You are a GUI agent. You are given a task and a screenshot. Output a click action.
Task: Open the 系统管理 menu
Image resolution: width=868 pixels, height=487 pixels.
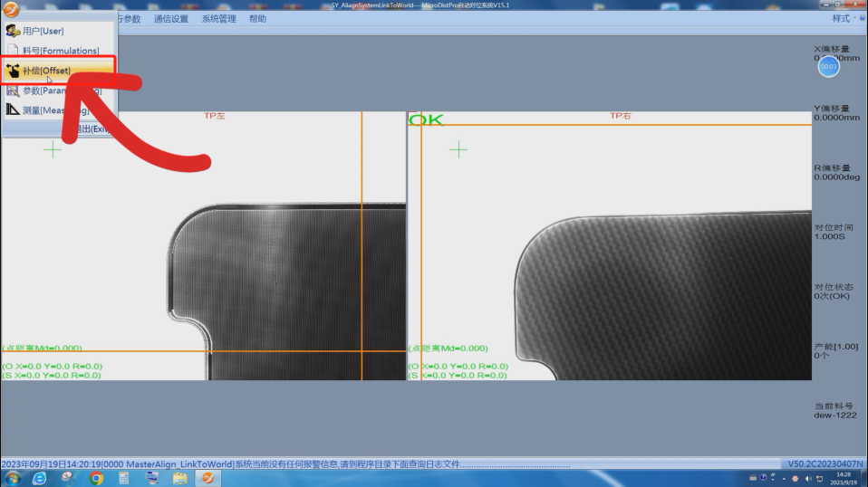coord(218,19)
